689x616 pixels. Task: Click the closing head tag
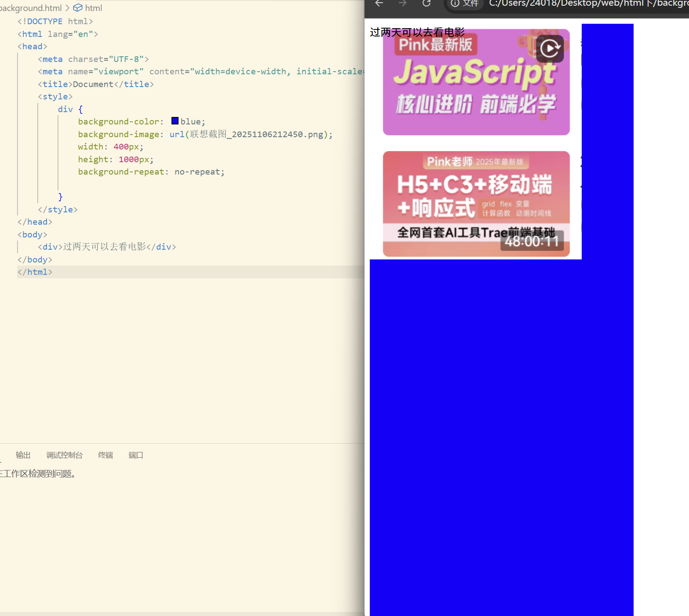coord(35,222)
